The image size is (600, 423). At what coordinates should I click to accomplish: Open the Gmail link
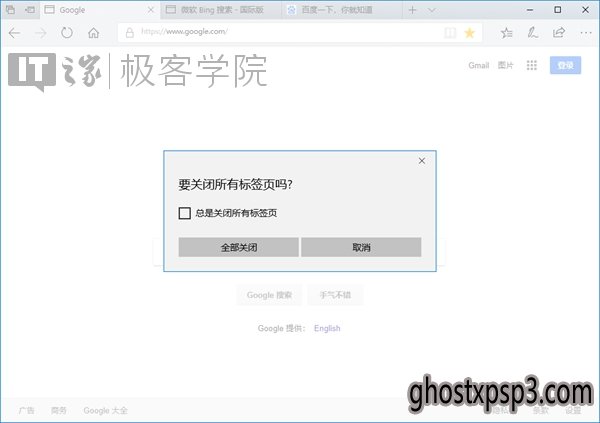pos(479,65)
